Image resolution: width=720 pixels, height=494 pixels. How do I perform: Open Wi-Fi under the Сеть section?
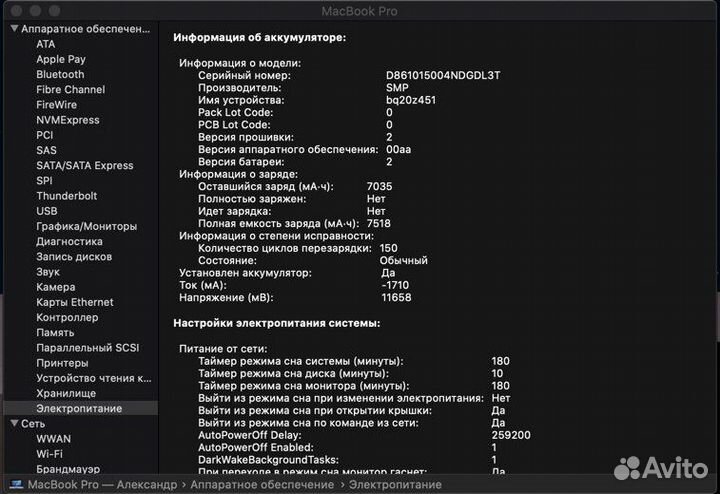click(x=50, y=454)
